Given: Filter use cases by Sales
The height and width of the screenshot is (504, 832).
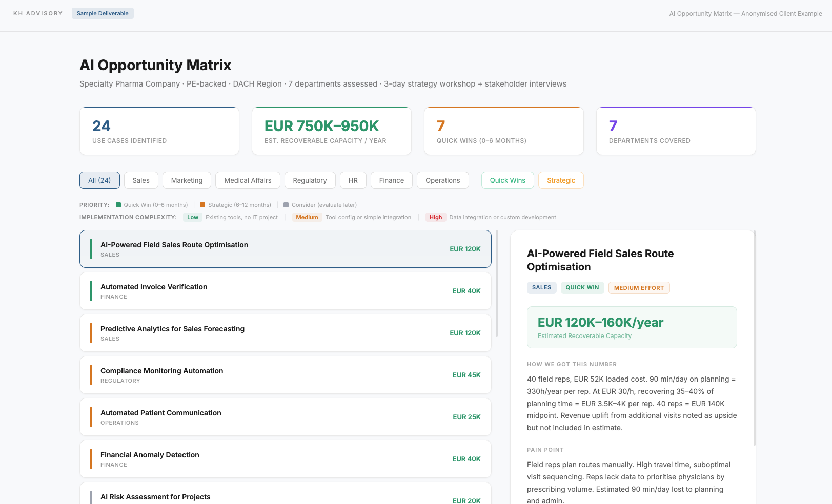Looking at the screenshot, I should (x=141, y=180).
